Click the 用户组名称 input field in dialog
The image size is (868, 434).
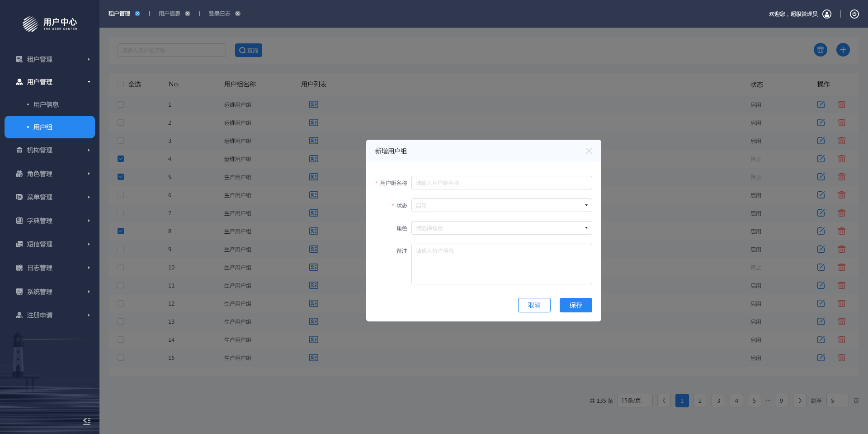tap(501, 183)
